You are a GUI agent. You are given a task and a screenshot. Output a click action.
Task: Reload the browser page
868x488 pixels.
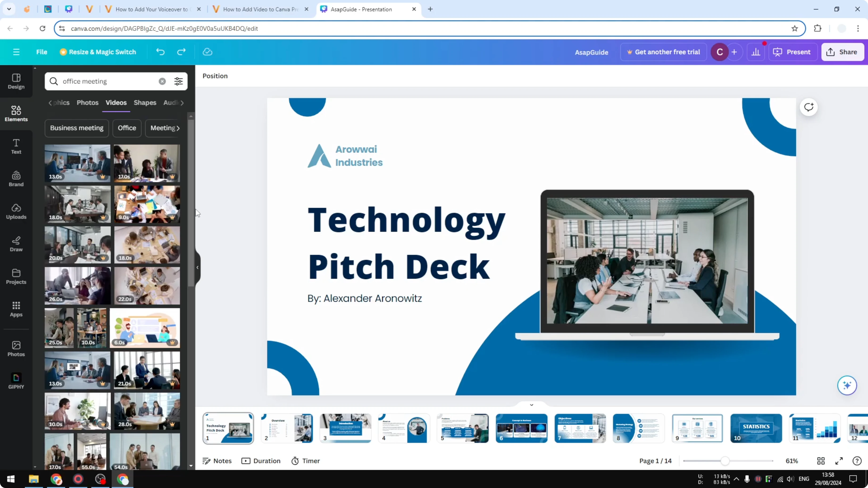point(42,28)
